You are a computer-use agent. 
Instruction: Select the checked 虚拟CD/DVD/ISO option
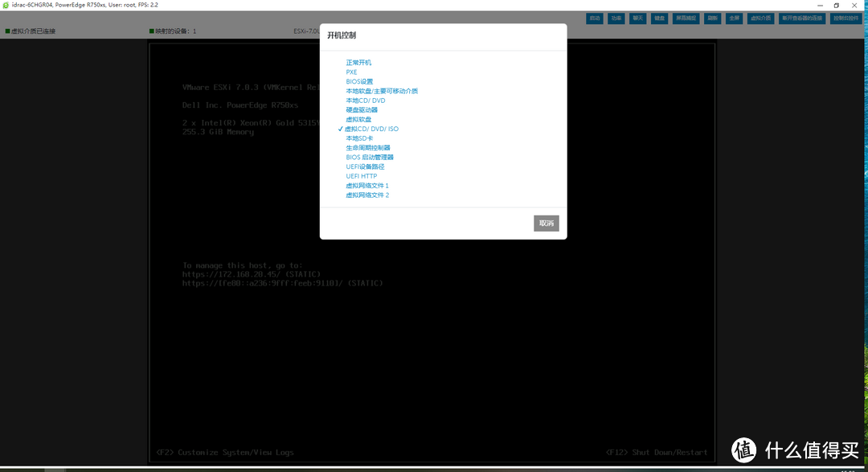[371, 129]
